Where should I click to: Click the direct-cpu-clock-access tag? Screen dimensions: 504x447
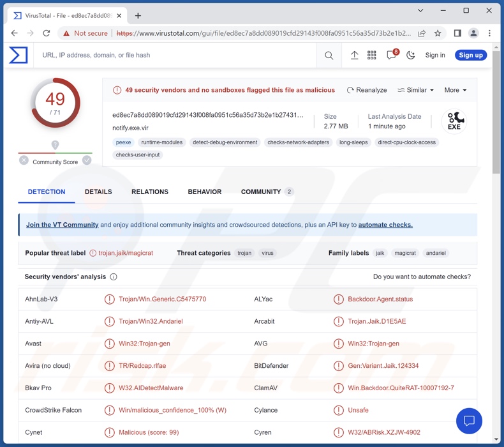[406, 142]
